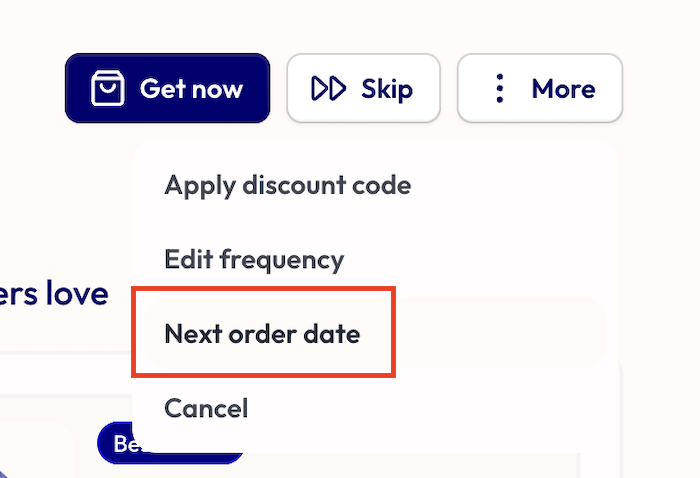Image resolution: width=700 pixels, height=478 pixels.
Task: Collapse the More options dropdown
Action: pyautogui.click(x=539, y=89)
